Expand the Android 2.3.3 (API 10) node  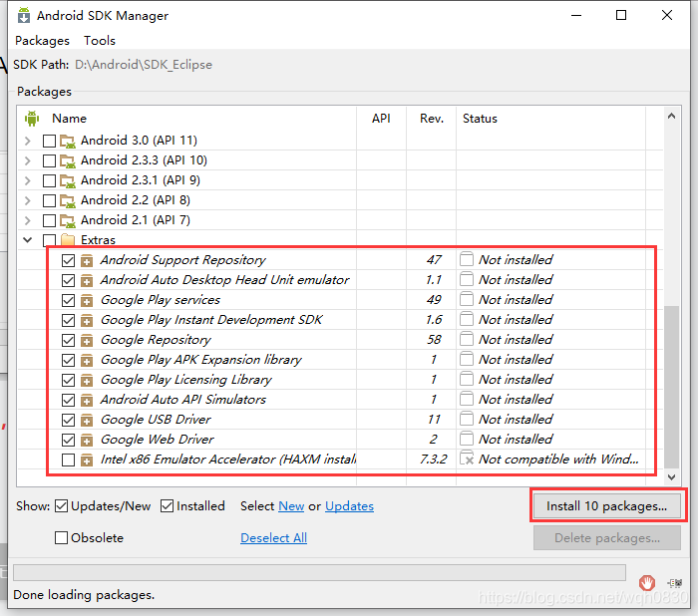[x=28, y=160]
